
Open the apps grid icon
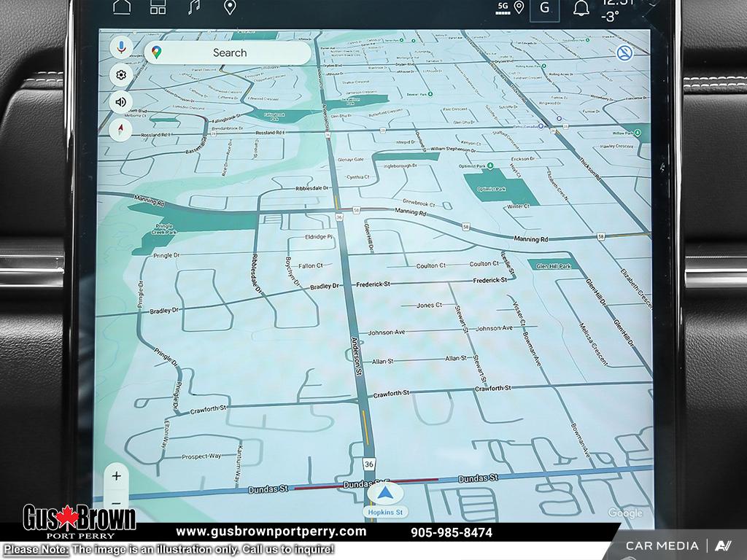158,7
